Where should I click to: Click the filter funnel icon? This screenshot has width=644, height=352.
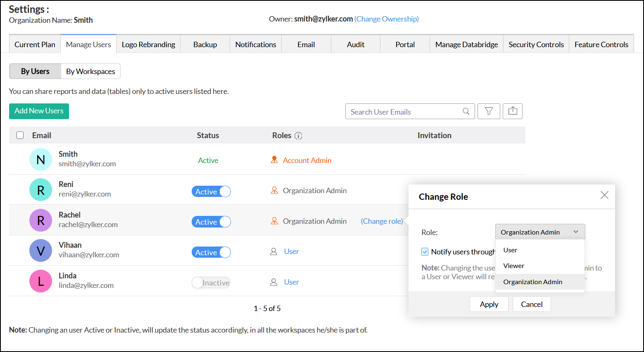489,111
